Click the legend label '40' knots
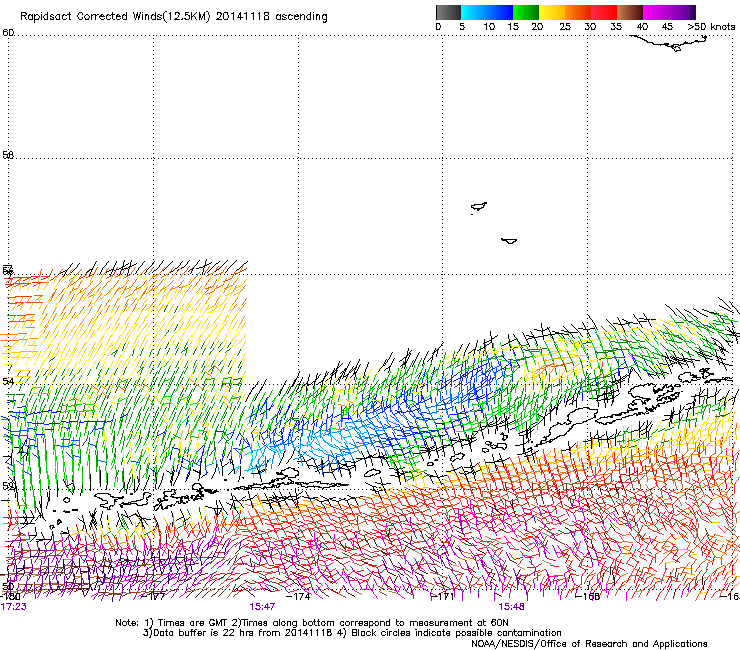740x650 pixels. (642, 26)
